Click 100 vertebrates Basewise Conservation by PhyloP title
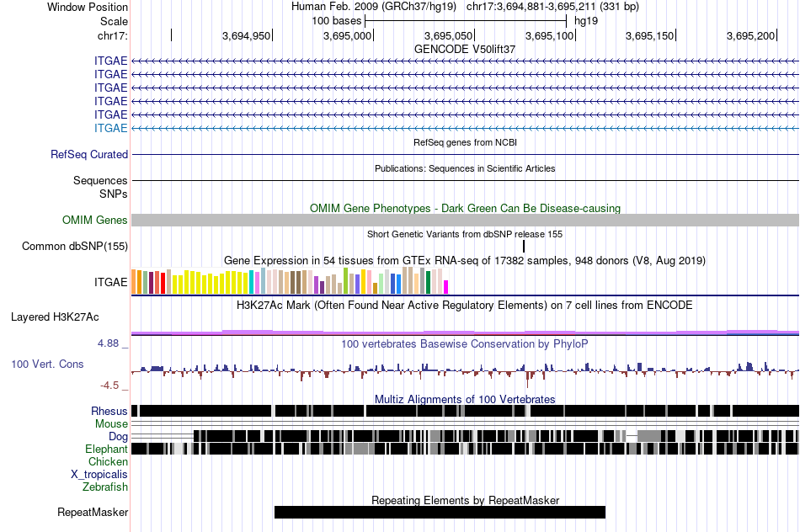This screenshot has width=800, height=532. [465, 343]
